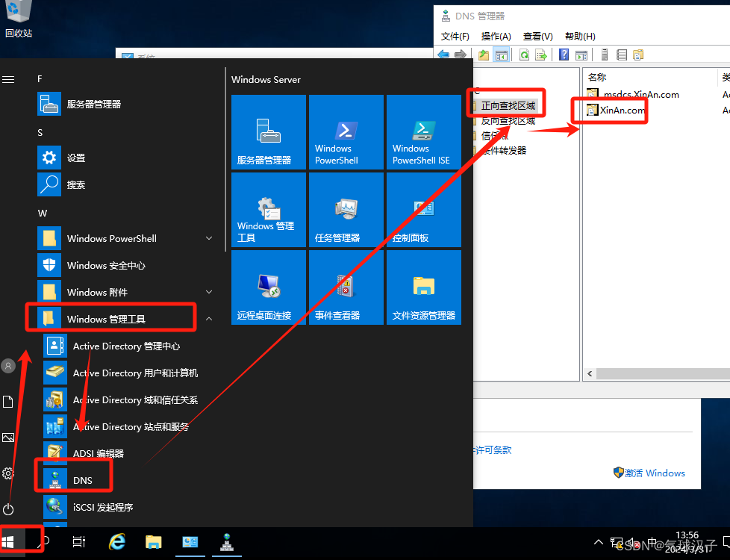Image resolution: width=730 pixels, height=560 pixels.
Task: Click 激活 Windows link
Action: tap(655, 473)
